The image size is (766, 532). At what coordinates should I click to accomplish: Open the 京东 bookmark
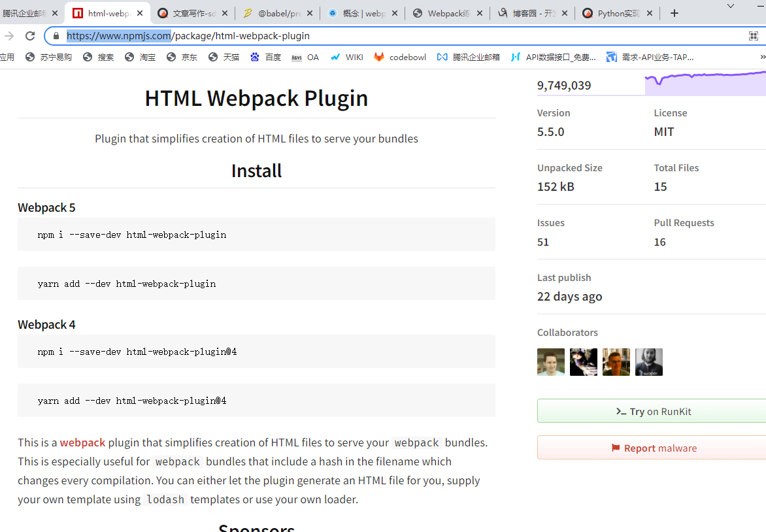(x=182, y=57)
